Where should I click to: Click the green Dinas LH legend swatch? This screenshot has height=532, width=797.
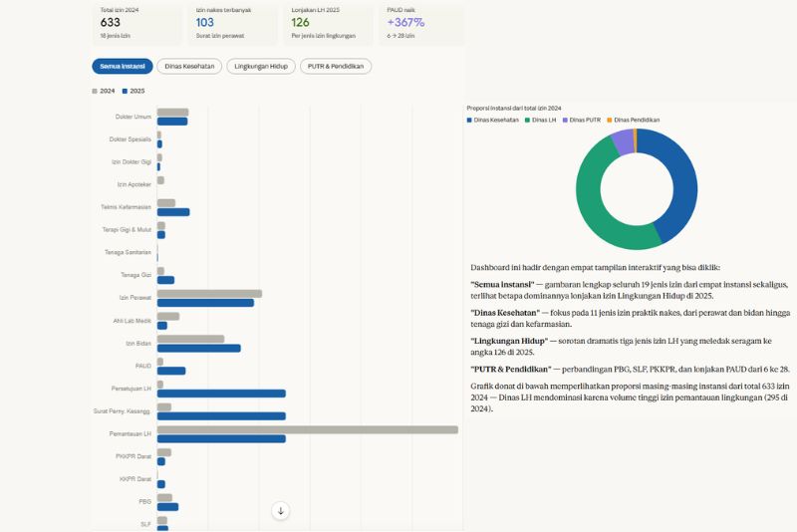[528, 120]
